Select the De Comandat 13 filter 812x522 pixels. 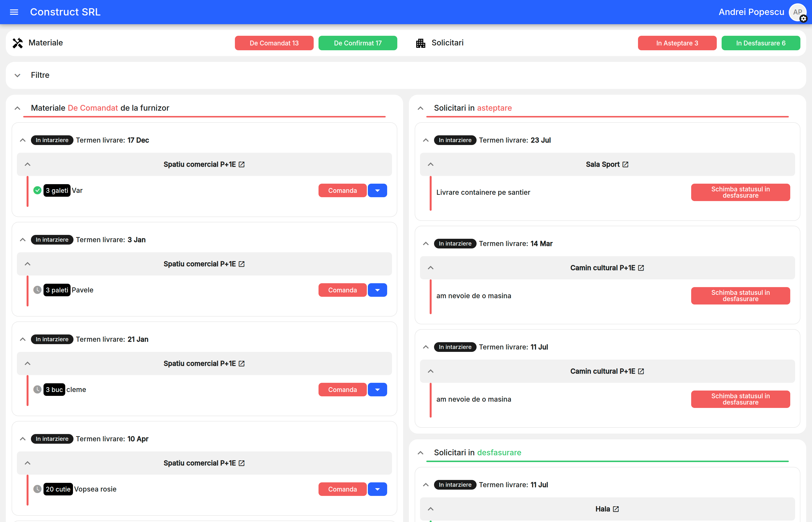pyautogui.click(x=274, y=43)
